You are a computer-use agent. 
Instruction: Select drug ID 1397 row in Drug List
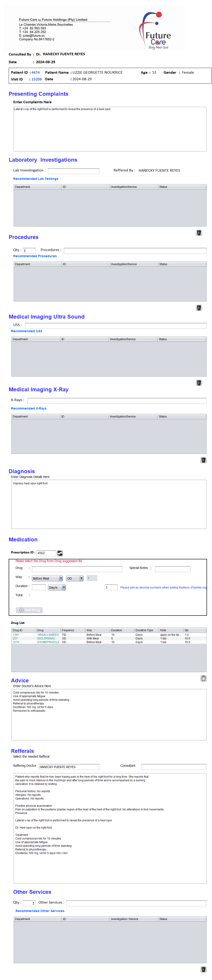pyautogui.click(x=16, y=635)
